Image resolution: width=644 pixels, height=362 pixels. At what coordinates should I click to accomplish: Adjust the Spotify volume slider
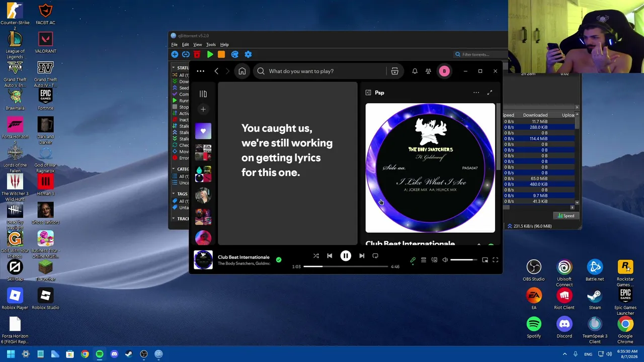[x=463, y=260]
